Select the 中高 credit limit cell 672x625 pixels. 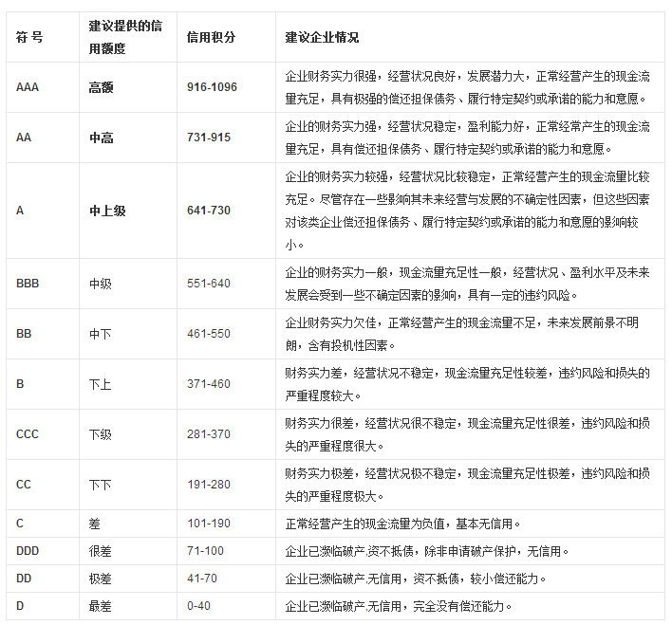click(x=101, y=138)
